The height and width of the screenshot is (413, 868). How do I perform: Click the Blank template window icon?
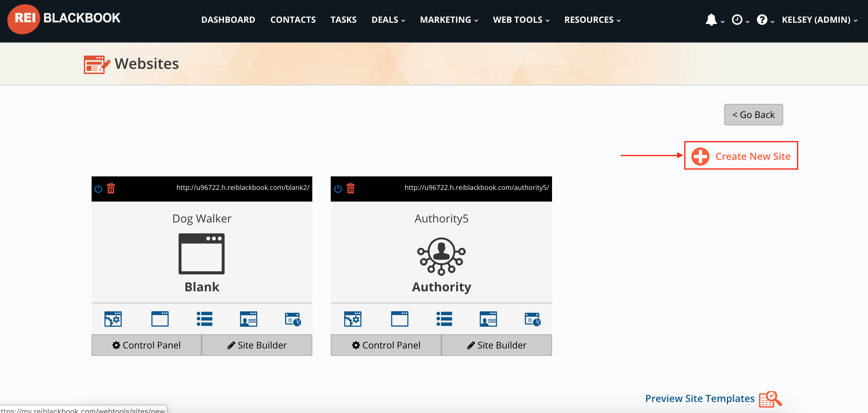tap(202, 254)
